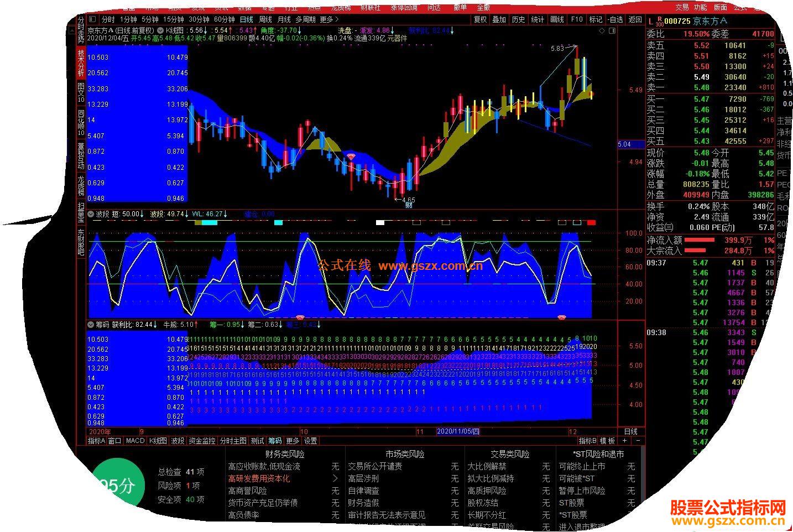The height and width of the screenshot is (532, 793).
Task: Click the 2020/11/05/四 date marker
Action: pyautogui.click(x=458, y=431)
